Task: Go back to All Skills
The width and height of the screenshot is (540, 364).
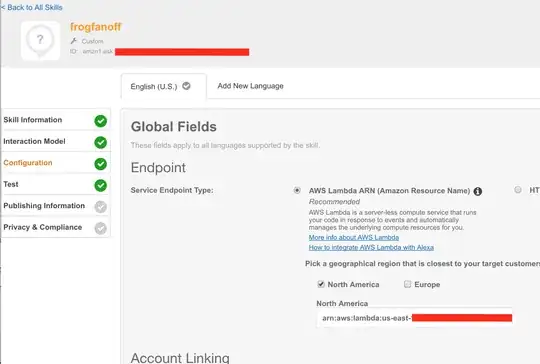Action: 32,7
